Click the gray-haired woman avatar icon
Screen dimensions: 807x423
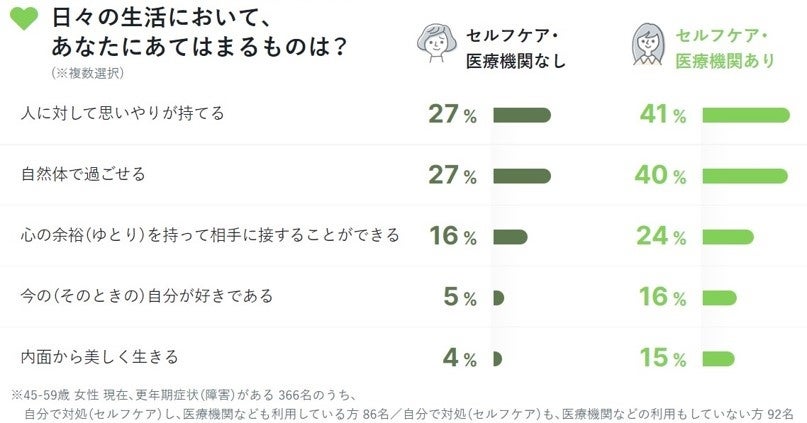(x=434, y=44)
